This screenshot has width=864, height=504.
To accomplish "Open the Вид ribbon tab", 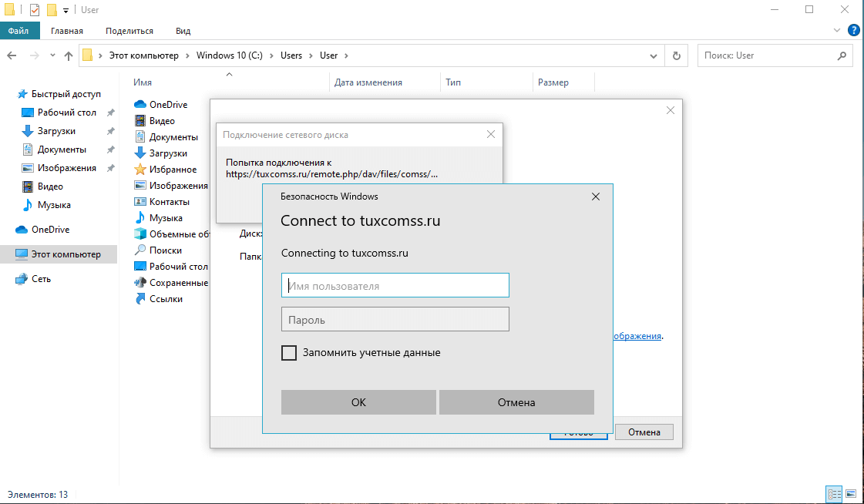I will (183, 31).
